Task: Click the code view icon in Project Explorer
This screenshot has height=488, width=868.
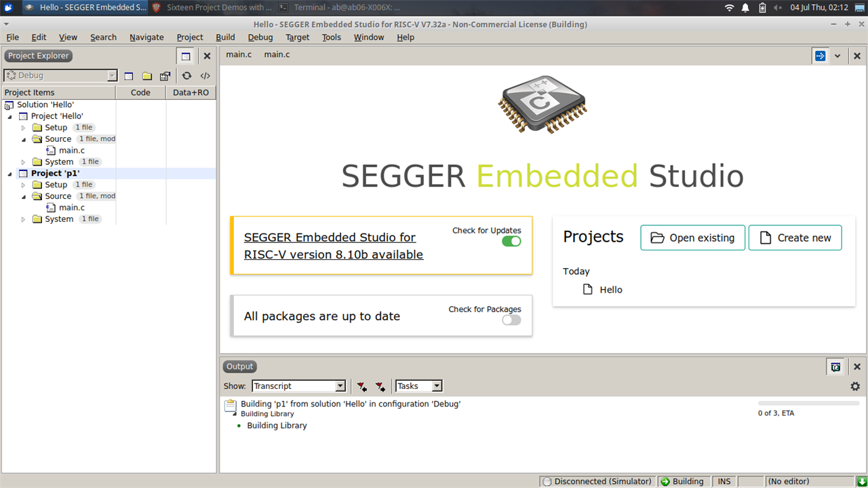Action: (x=205, y=76)
